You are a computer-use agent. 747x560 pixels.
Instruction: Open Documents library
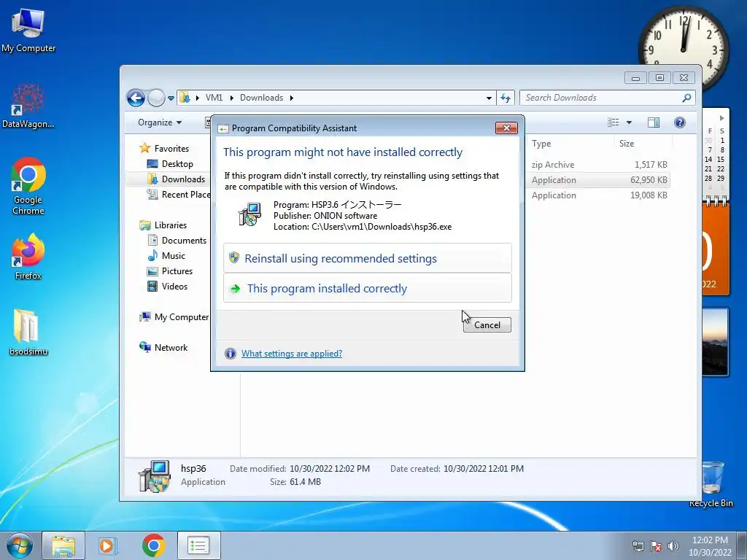184,241
